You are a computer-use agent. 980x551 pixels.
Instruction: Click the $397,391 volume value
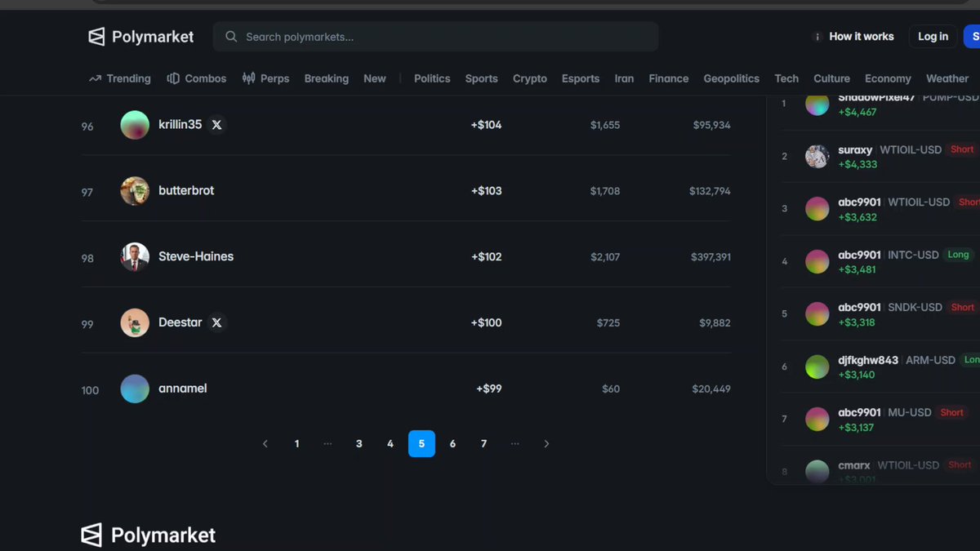point(710,257)
